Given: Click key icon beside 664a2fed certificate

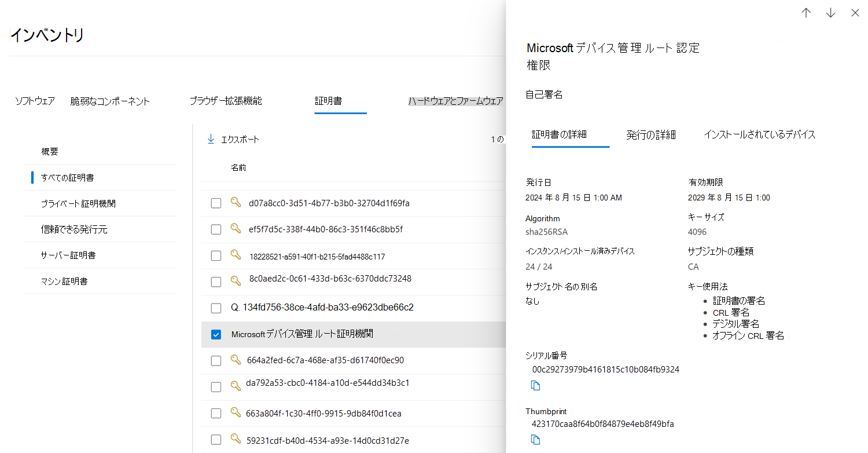Looking at the screenshot, I should click(x=236, y=359).
